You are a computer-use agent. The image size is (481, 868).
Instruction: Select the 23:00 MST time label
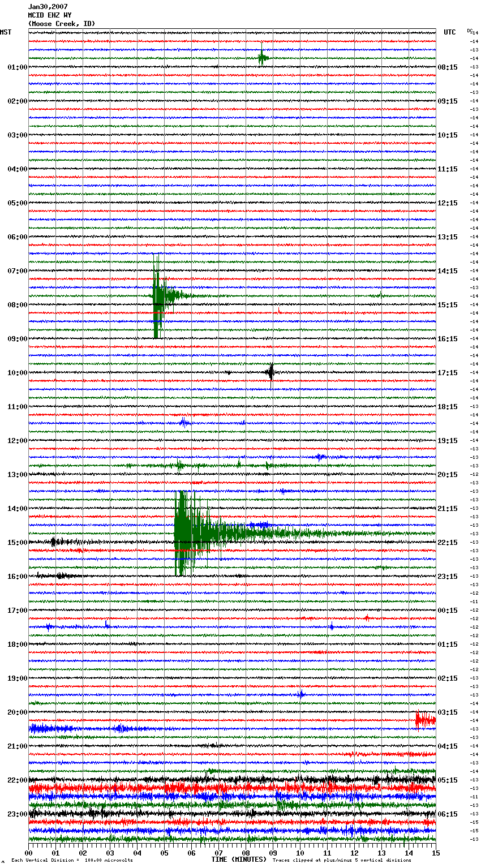click(x=18, y=814)
